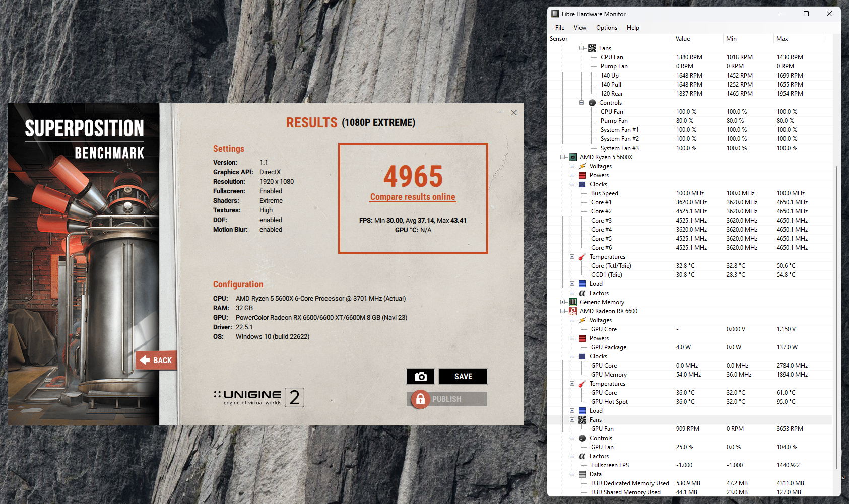
Task: Click the lock icon on Publish
Action: coord(420,399)
